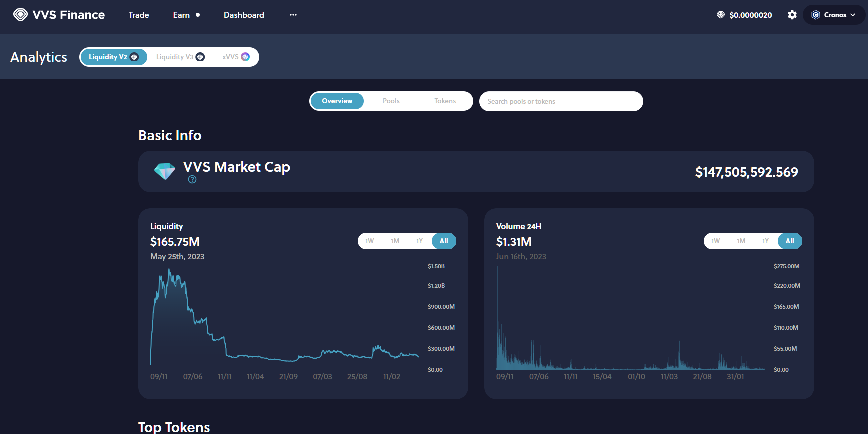Select the Pools tab

pyautogui.click(x=391, y=101)
